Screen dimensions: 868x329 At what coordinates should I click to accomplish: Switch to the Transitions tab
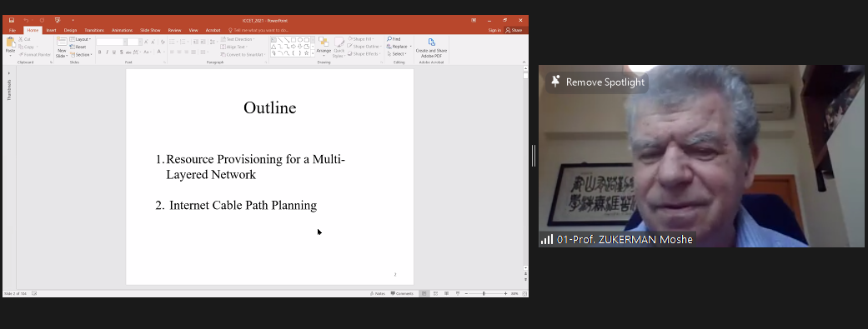(94, 31)
